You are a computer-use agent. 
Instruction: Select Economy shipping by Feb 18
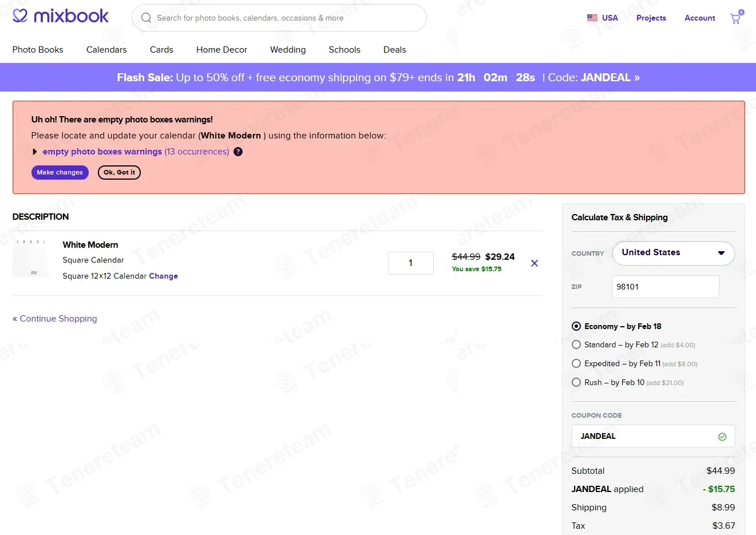(x=576, y=326)
